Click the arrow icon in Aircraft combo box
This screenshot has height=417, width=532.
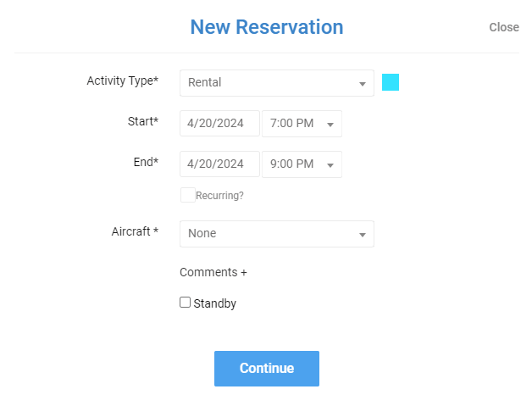pyautogui.click(x=363, y=235)
